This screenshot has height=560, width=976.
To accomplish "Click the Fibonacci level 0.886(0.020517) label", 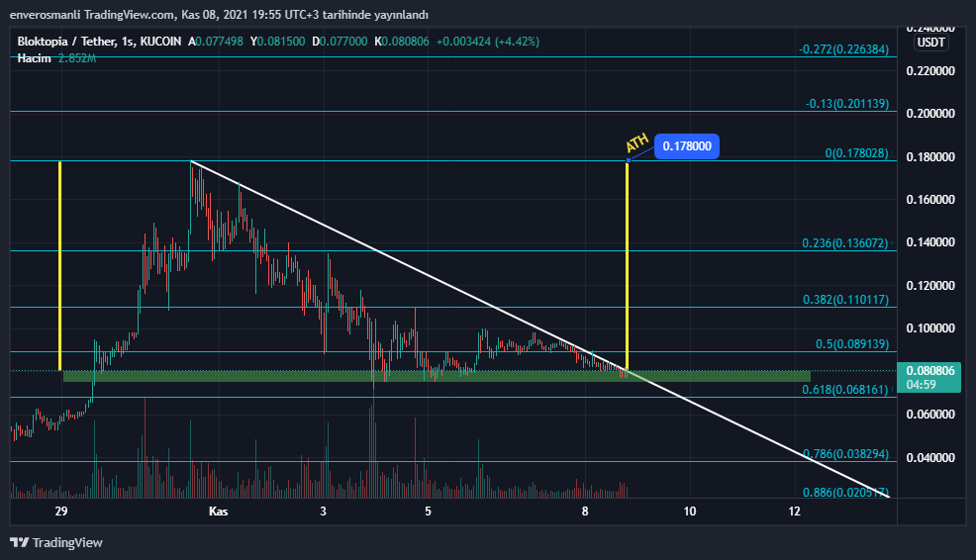I will pyautogui.click(x=846, y=492).
